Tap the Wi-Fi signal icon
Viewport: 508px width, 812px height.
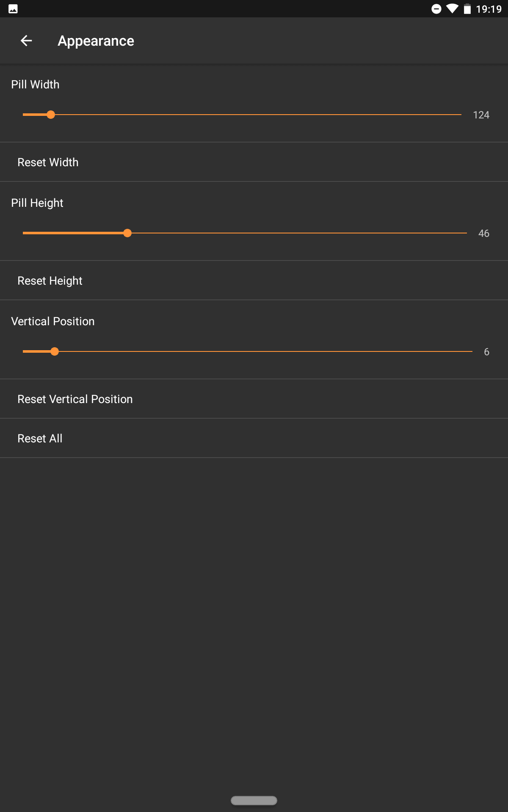tap(452, 9)
